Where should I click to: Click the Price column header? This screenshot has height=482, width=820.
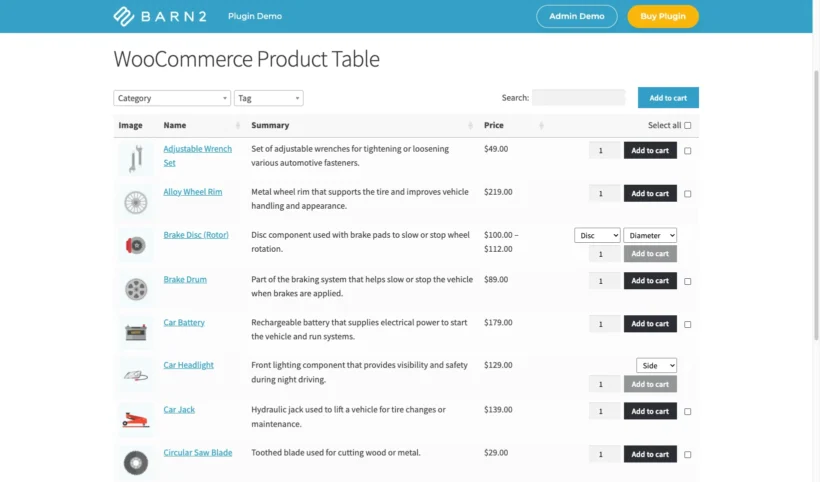coord(494,125)
